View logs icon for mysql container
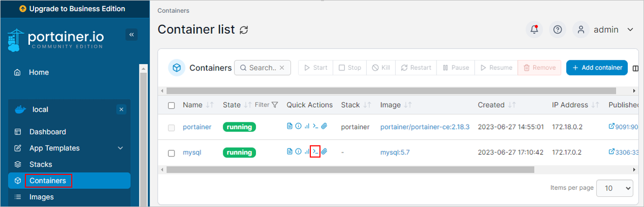 pyautogui.click(x=289, y=151)
